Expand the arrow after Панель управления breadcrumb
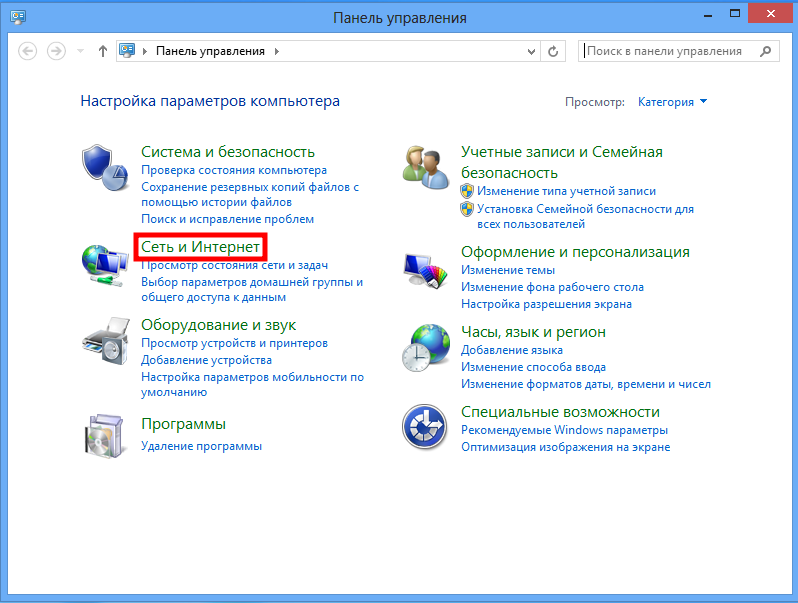Image resolution: width=798 pixels, height=603 pixels. coord(277,51)
